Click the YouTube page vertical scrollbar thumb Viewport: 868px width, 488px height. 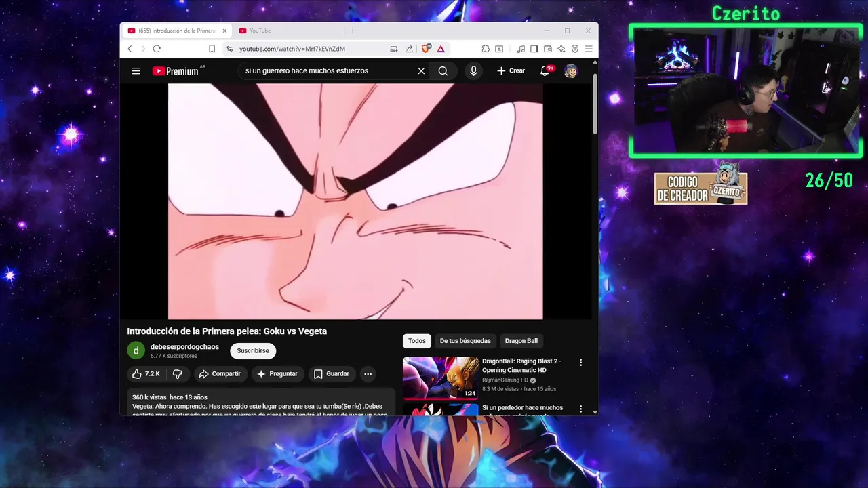pyautogui.click(x=595, y=103)
